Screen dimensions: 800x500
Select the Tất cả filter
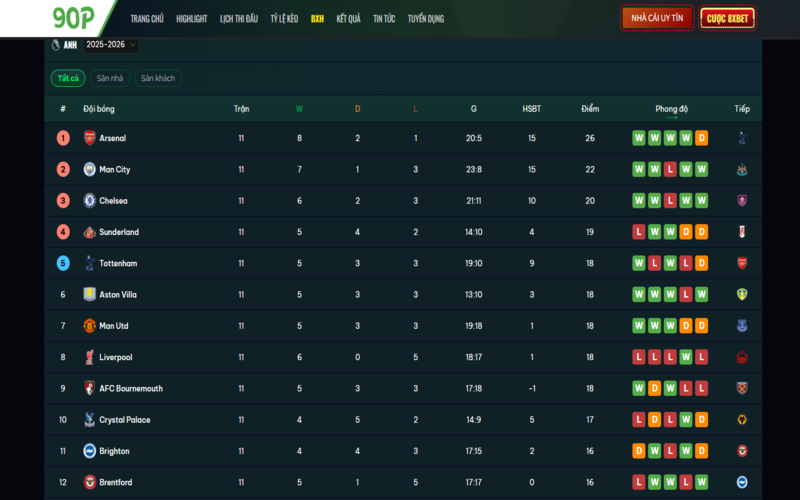68,78
